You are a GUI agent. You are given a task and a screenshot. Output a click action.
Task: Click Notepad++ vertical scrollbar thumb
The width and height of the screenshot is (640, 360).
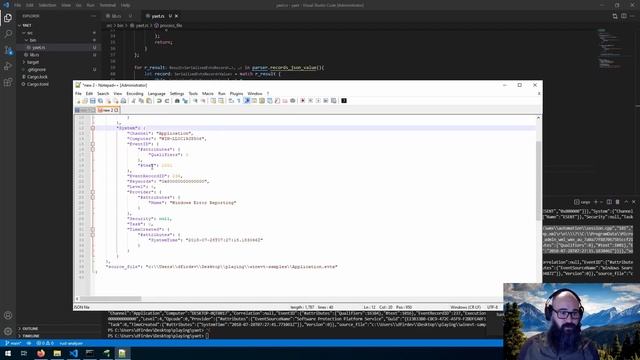pyautogui.click(x=538, y=180)
